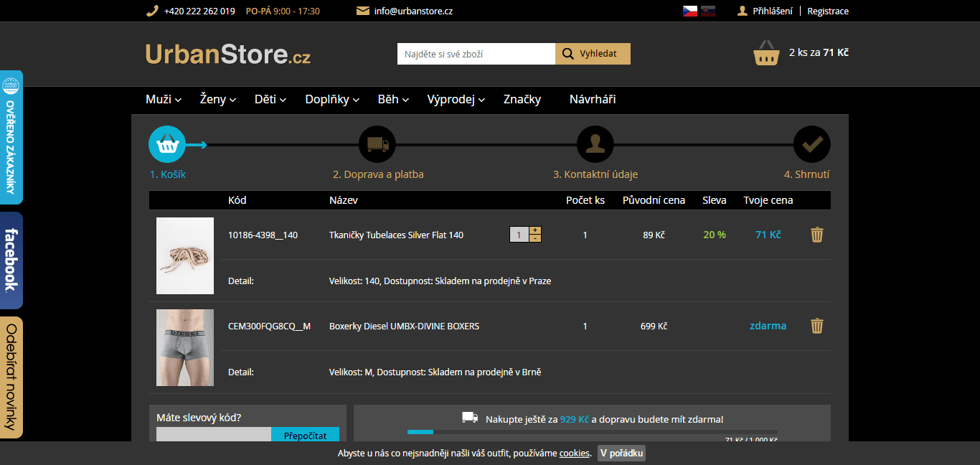The width and height of the screenshot is (980, 465).
Task: Remove Tkaničky Tubelaces from cart
Action: 817,235
